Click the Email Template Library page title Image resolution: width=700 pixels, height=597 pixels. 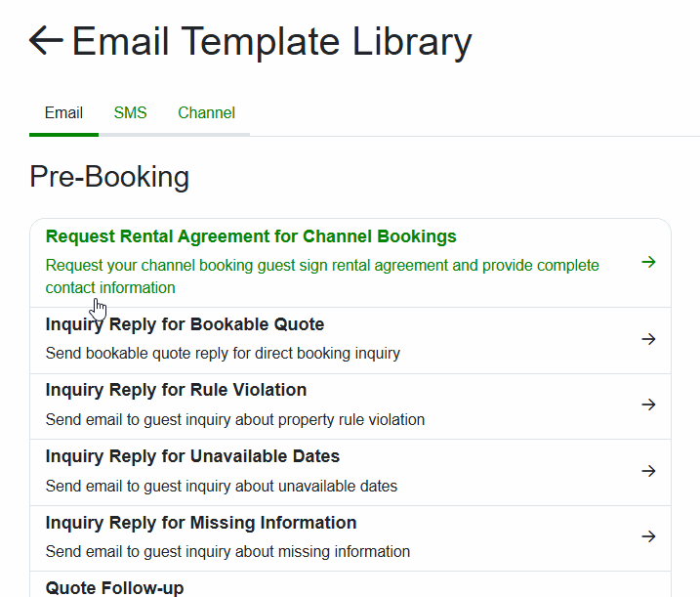(x=271, y=42)
